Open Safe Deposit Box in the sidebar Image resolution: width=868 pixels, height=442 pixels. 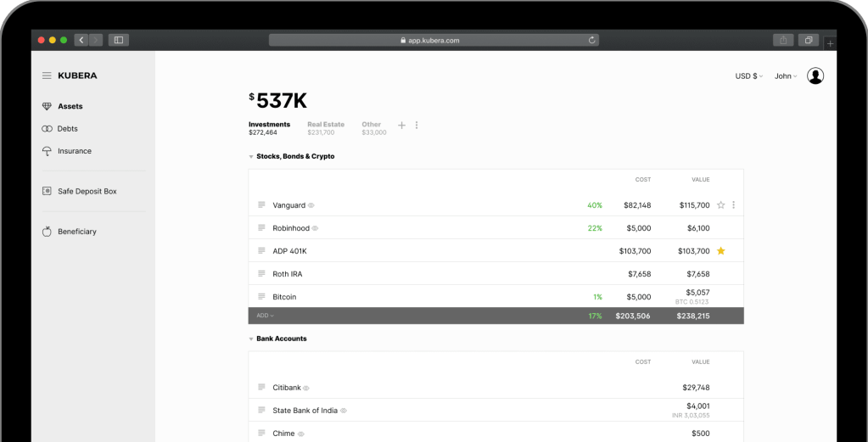pyautogui.click(x=87, y=192)
